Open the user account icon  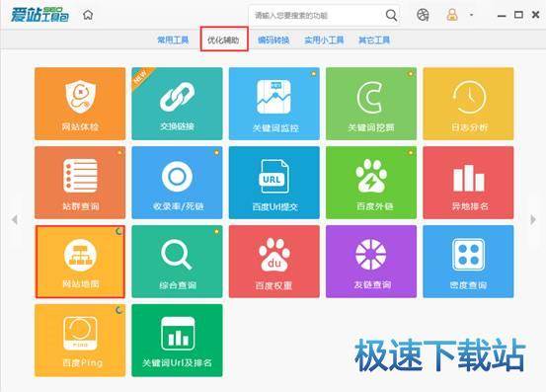click(452, 15)
